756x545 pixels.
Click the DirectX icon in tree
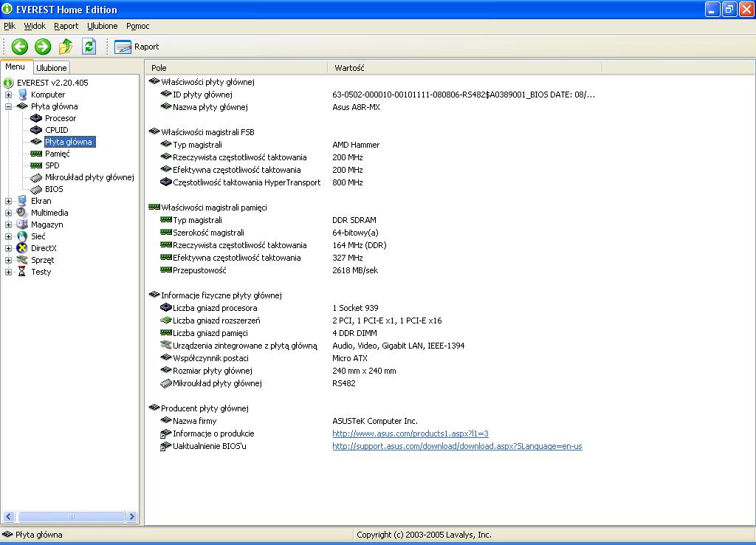click(x=22, y=248)
